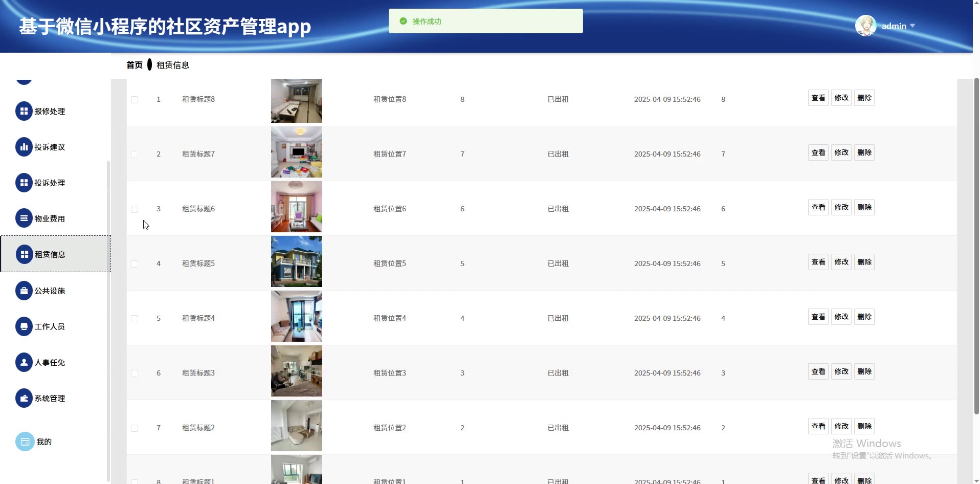980x484 pixels.
Task: Click the 投诉建议 bar chart icon
Action: click(x=24, y=147)
